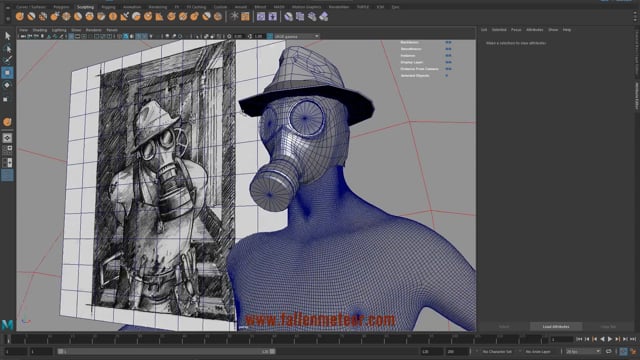Activate the Move tool in toolbox
Screen dimensions: 640x360
[7, 73]
